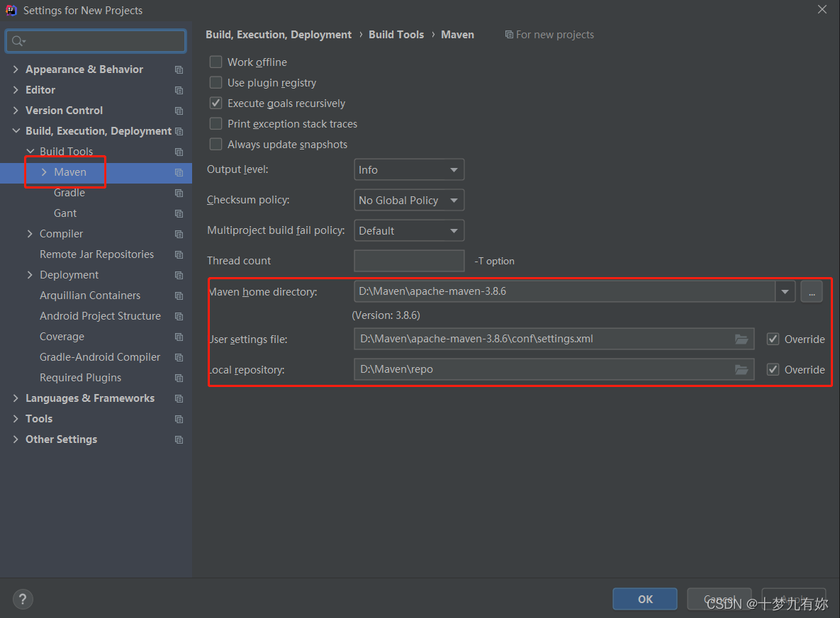This screenshot has width=840, height=618.
Task: Expand the Editor section
Action: [x=16, y=90]
